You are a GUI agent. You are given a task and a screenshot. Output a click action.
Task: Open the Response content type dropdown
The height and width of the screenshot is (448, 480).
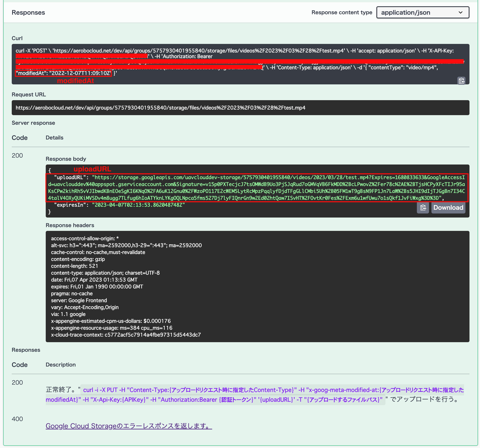click(x=423, y=13)
